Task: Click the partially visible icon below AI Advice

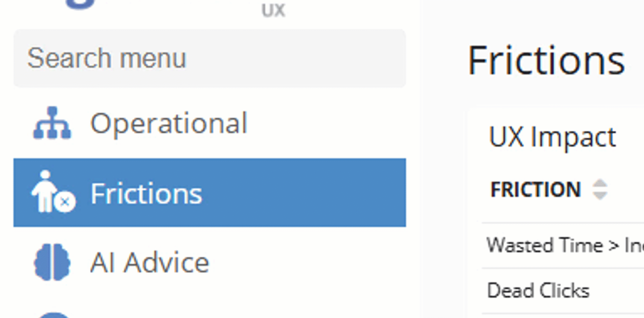Action: click(54, 315)
